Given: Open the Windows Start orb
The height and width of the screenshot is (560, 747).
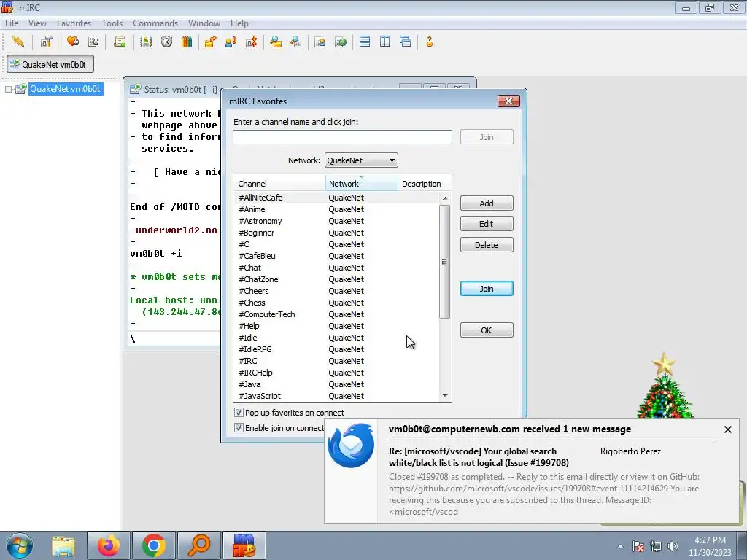Looking at the screenshot, I should click(20, 545).
